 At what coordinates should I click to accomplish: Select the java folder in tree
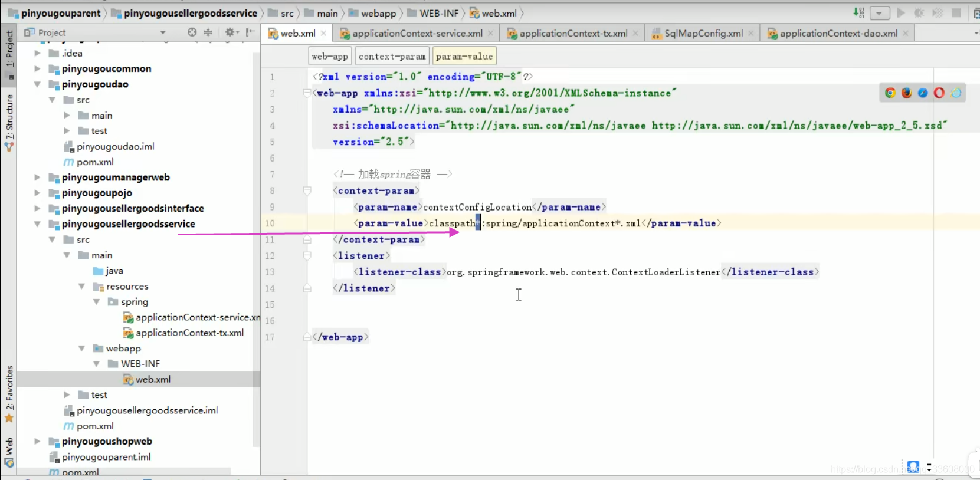[x=108, y=271]
